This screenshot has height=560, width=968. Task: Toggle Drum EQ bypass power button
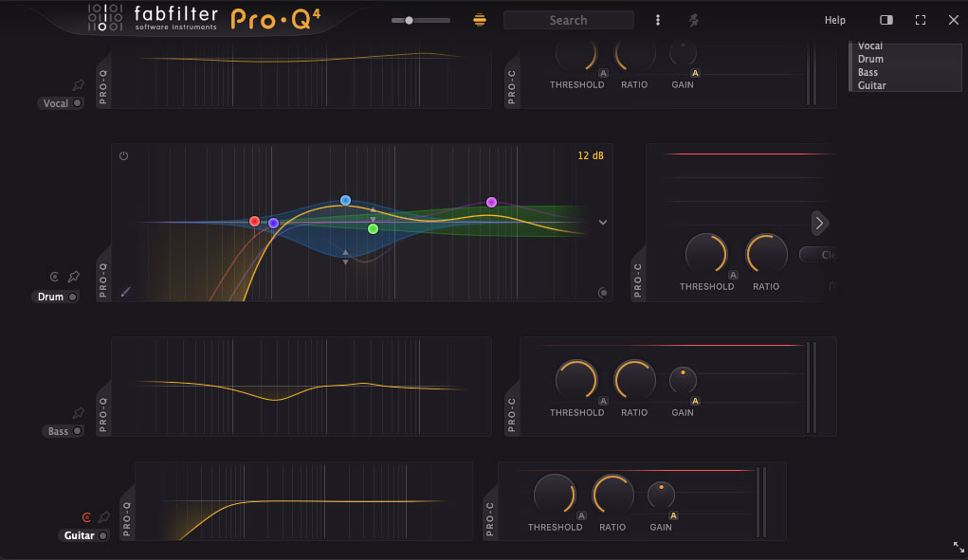(x=123, y=155)
